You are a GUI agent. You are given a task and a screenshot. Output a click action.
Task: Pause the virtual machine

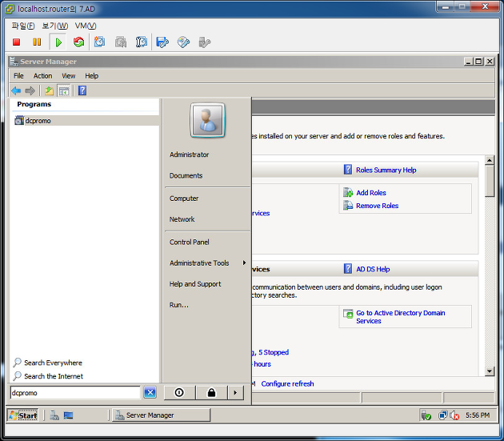[x=37, y=42]
